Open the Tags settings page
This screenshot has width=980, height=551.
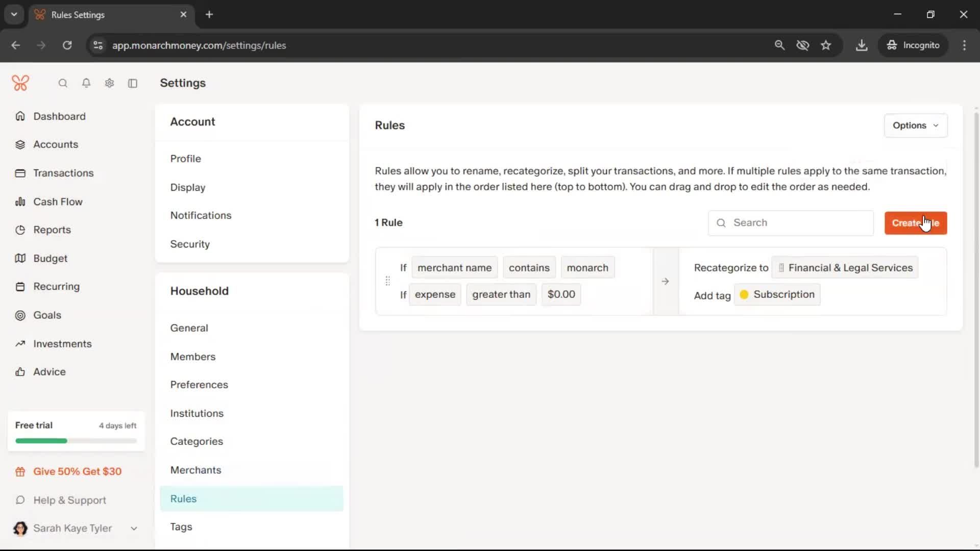coord(181,527)
